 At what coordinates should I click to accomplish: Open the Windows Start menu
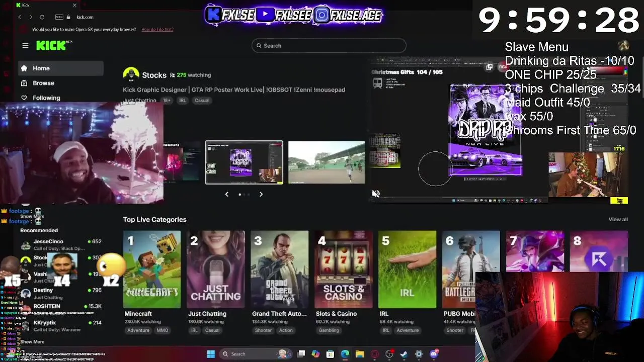click(211, 354)
